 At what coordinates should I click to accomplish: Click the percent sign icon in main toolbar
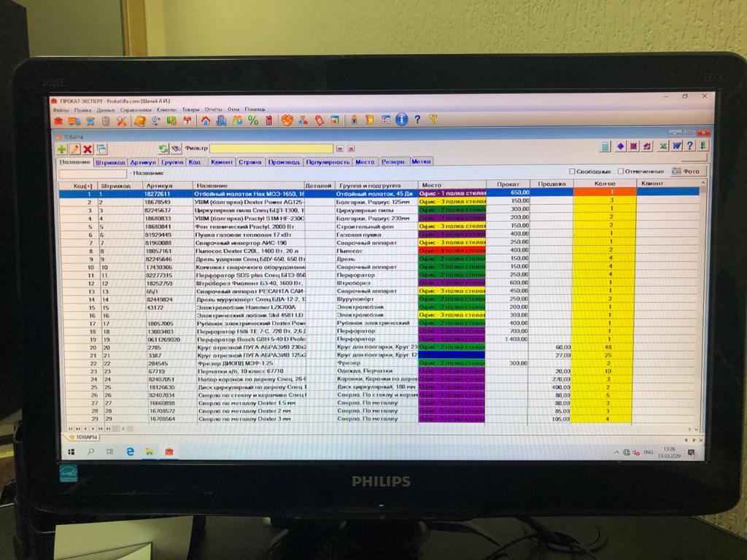click(x=253, y=120)
